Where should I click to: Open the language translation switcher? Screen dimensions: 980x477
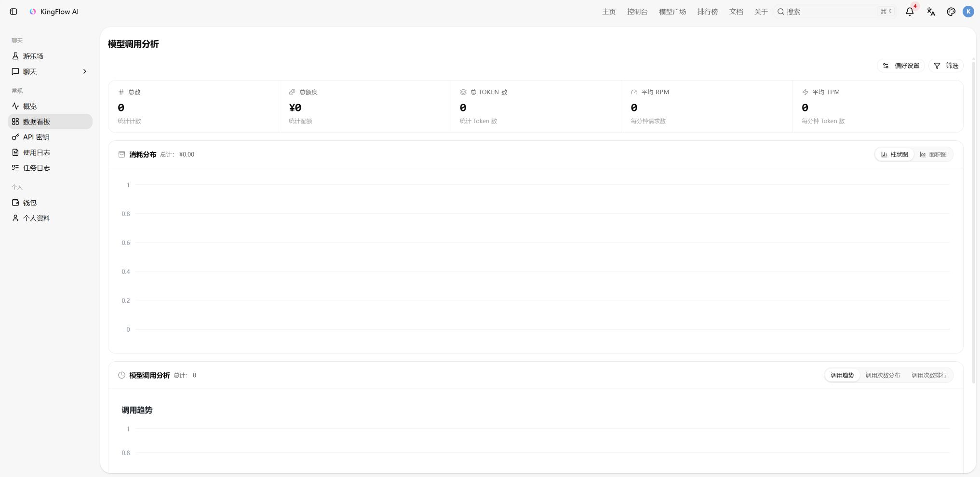[931, 12]
